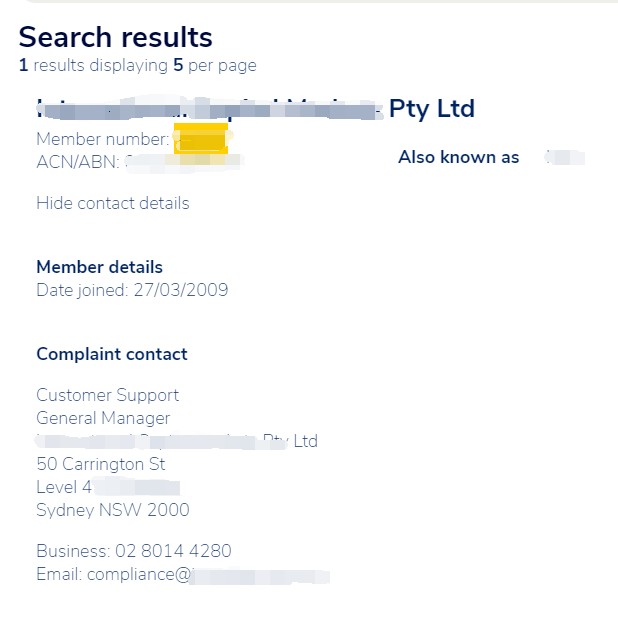Click the Date joined 27/03/2009 text
The image size is (618, 623).
pyautogui.click(x=132, y=290)
